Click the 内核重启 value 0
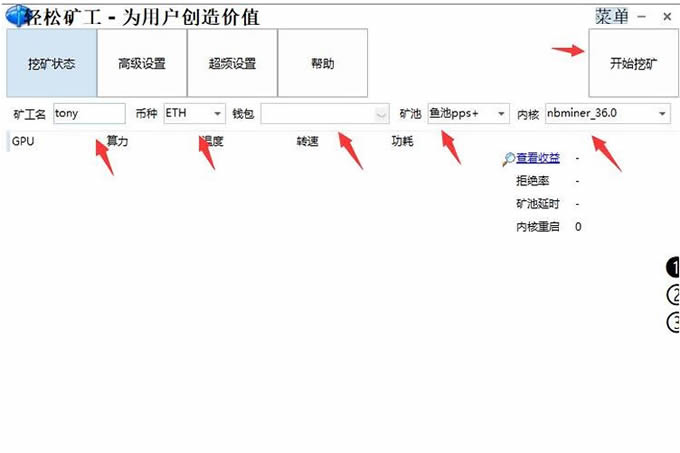The image size is (680, 453). coord(578,227)
